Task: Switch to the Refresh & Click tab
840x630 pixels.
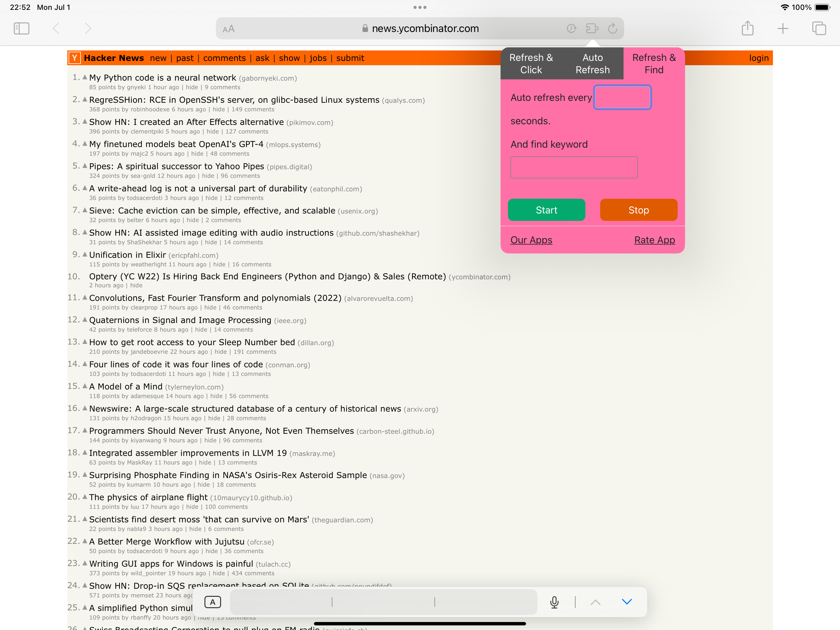Action: (531, 63)
